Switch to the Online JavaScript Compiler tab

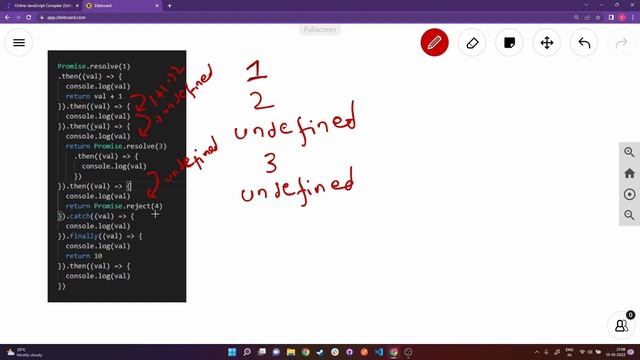coord(42,6)
